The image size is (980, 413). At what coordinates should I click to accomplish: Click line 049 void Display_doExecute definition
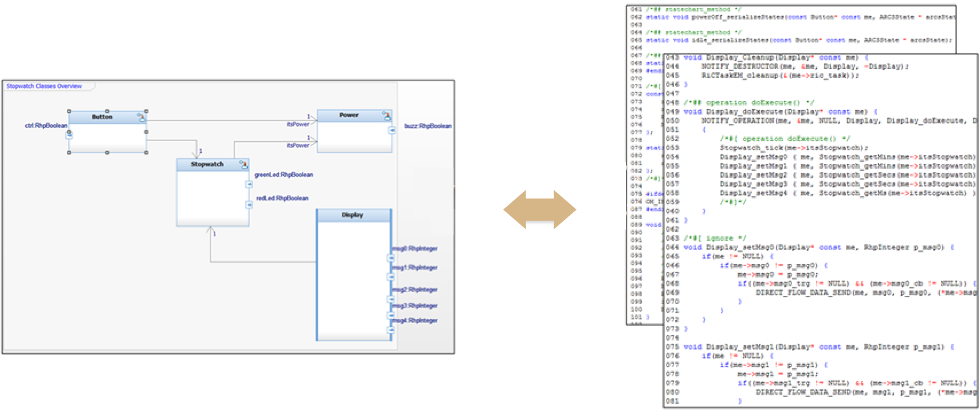click(780, 112)
